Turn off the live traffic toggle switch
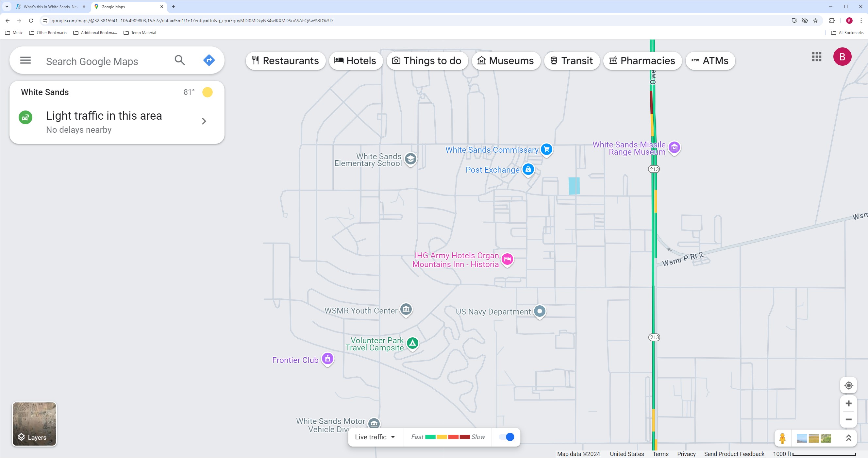Image resolution: width=868 pixels, height=458 pixels. pyautogui.click(x=506, y=437)
